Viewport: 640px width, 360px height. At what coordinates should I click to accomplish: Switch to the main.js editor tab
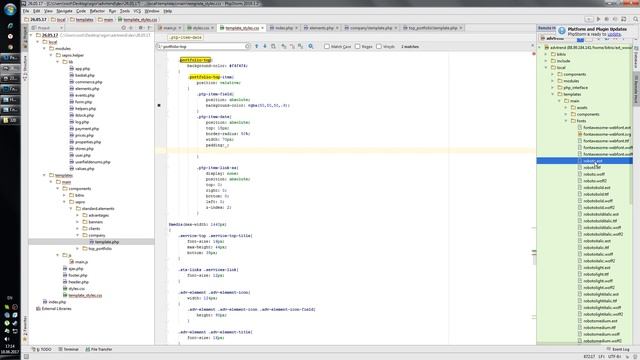coord(170,28)
